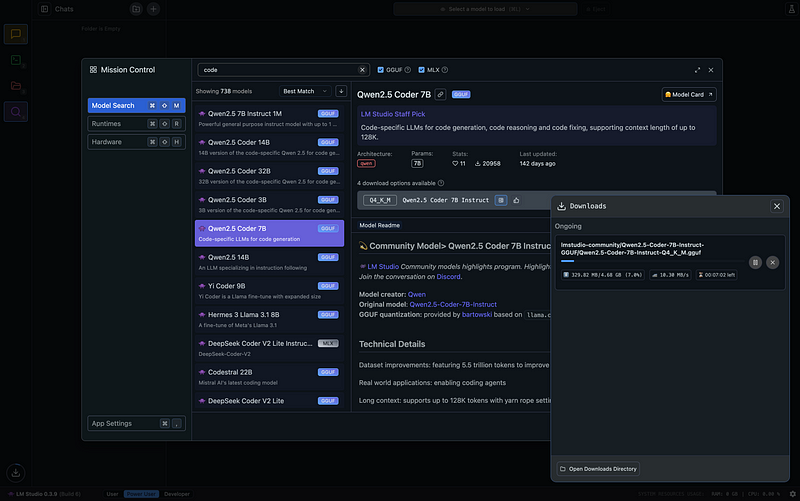Select Qwen2.5 Coder 3B model
This screenshot has width=800, height=501.
[269, 205]
